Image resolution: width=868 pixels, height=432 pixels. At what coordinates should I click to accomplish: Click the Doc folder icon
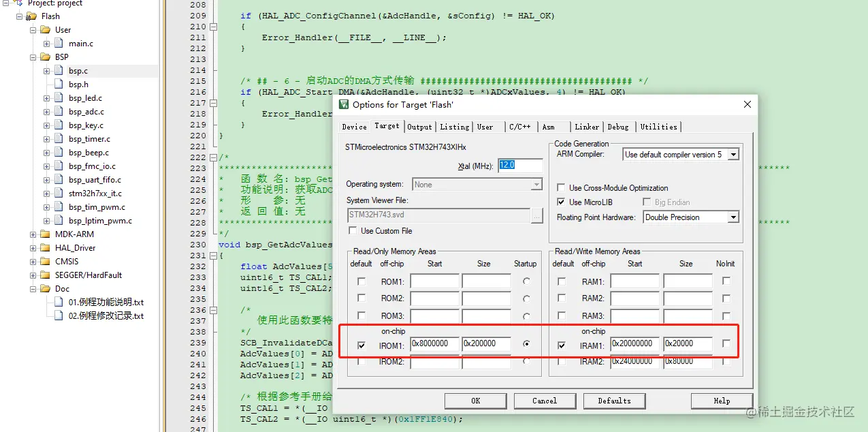pos(46,289)
